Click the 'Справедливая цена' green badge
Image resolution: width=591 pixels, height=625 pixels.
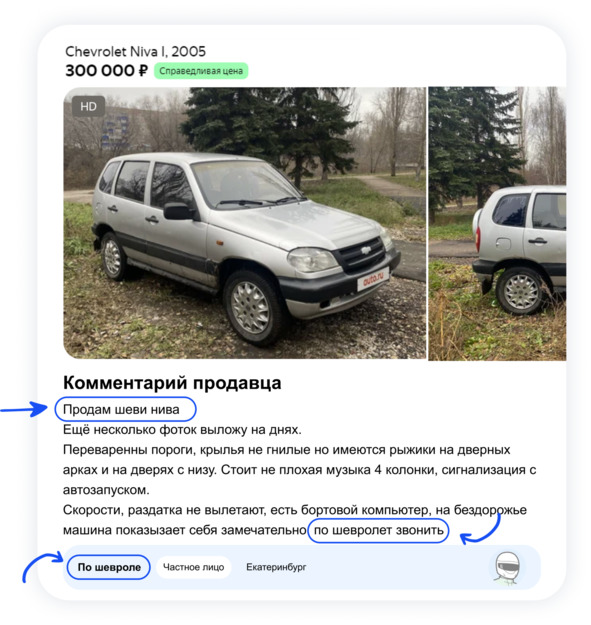click(201, 71)
